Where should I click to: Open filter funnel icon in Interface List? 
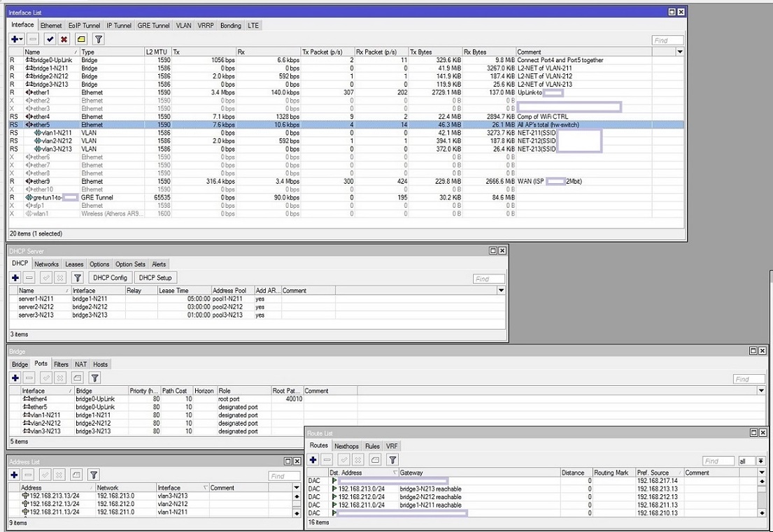coord(99,39)
